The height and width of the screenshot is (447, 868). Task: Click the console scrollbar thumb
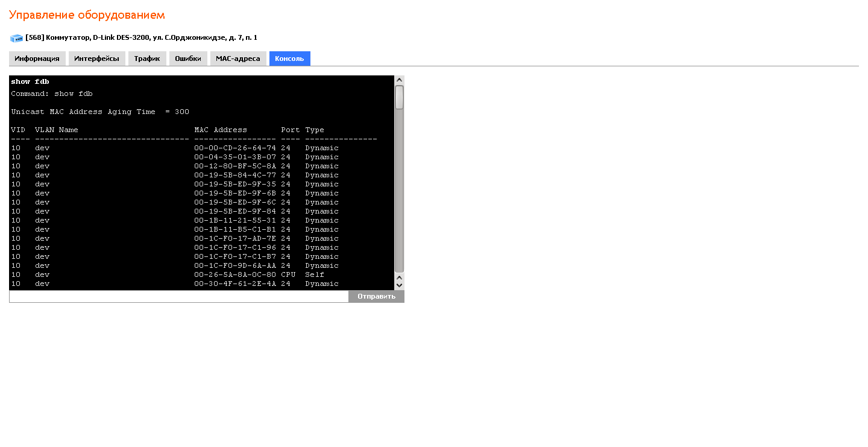(399, 97)
